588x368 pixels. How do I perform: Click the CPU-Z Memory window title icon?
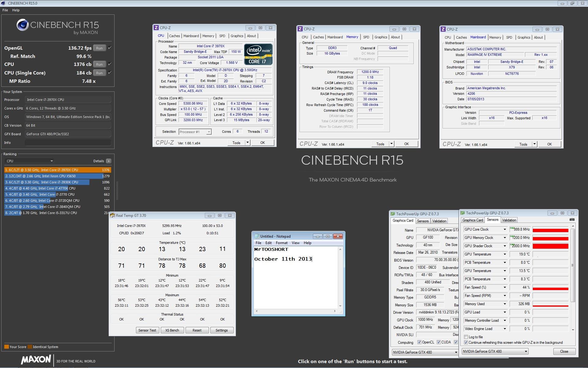coord(300,29)
